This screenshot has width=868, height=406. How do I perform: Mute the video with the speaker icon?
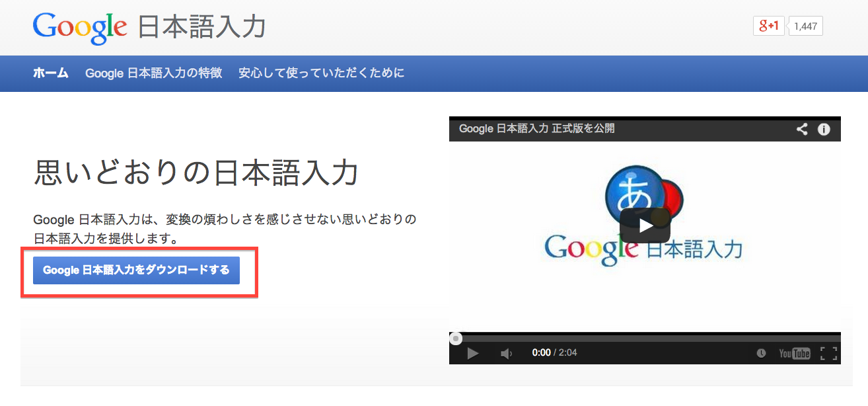[507, 353]
